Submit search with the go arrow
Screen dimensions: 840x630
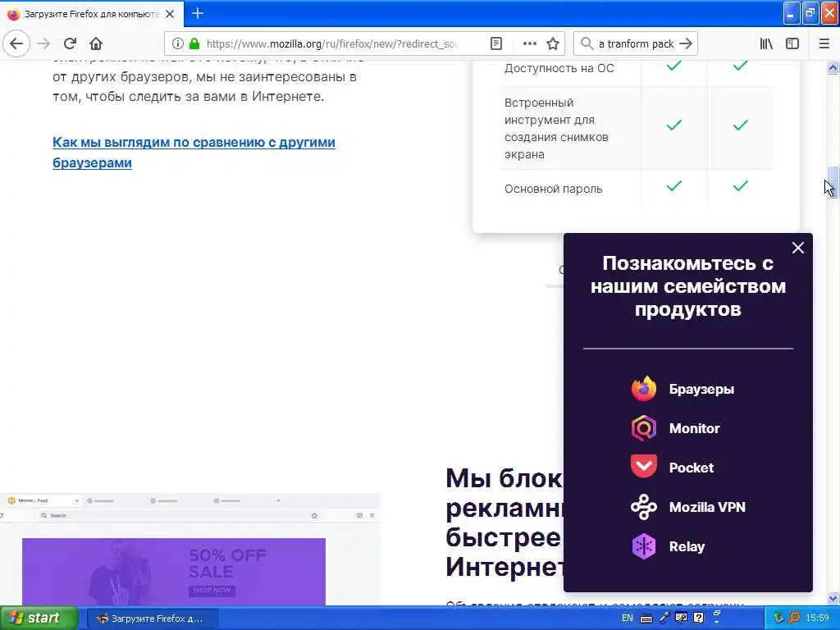coord(686,43)
